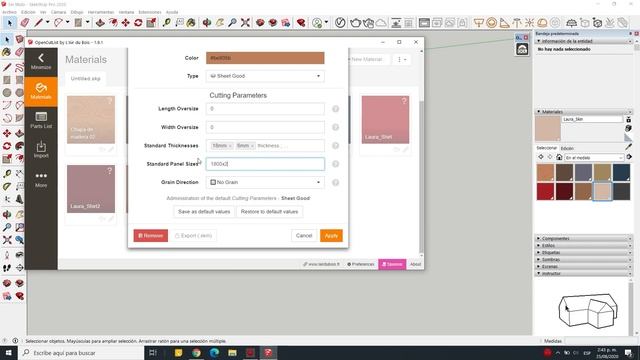
Task: Open the Herramientas menu
Action: 101,12
